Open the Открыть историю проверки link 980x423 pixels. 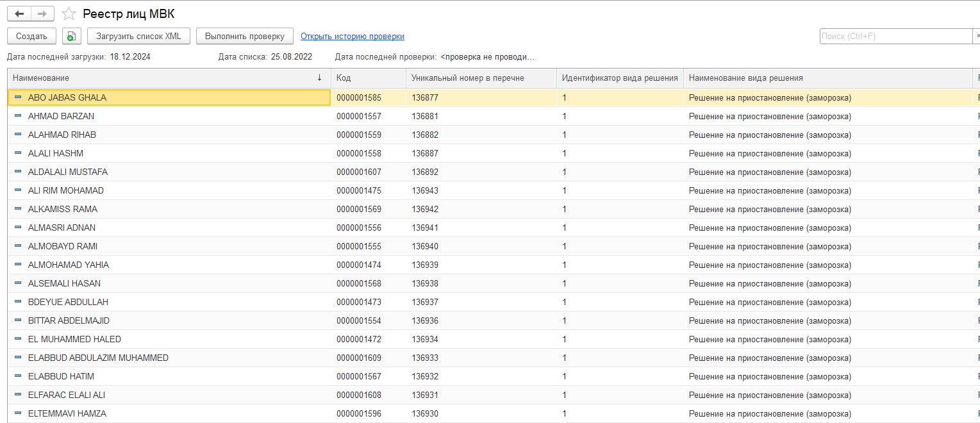coord(353,37)
